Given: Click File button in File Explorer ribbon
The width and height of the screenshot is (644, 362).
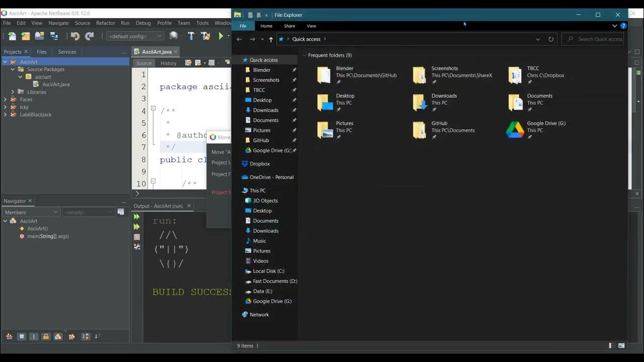Looking at the screenshot, I should (243, 26).
